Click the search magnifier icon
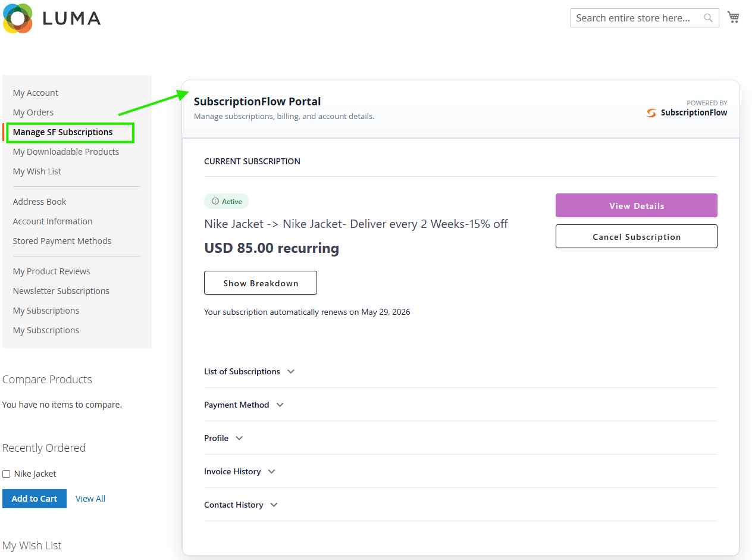Screen dimensions: 755x560 708,18
